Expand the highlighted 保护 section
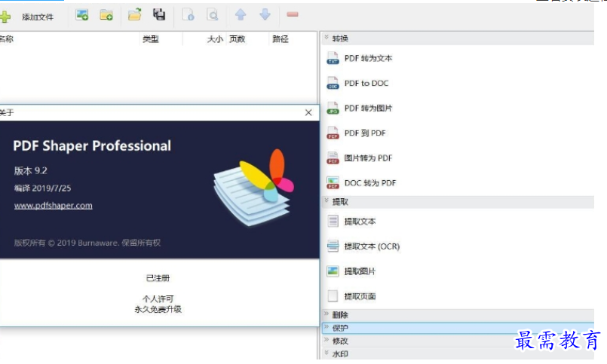This screenshot has height=364, width=607. click(458, 328)
